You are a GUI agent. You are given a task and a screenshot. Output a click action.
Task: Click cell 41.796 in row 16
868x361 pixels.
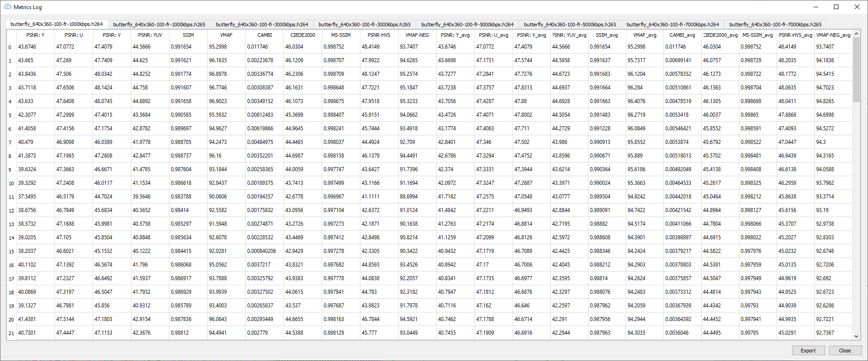coord(150,265)
